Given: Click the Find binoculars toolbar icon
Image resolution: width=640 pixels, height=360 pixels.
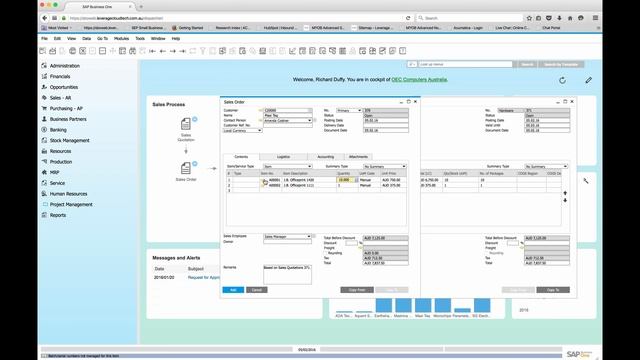Looking at the screenshot, I should [x=133, y=51].
